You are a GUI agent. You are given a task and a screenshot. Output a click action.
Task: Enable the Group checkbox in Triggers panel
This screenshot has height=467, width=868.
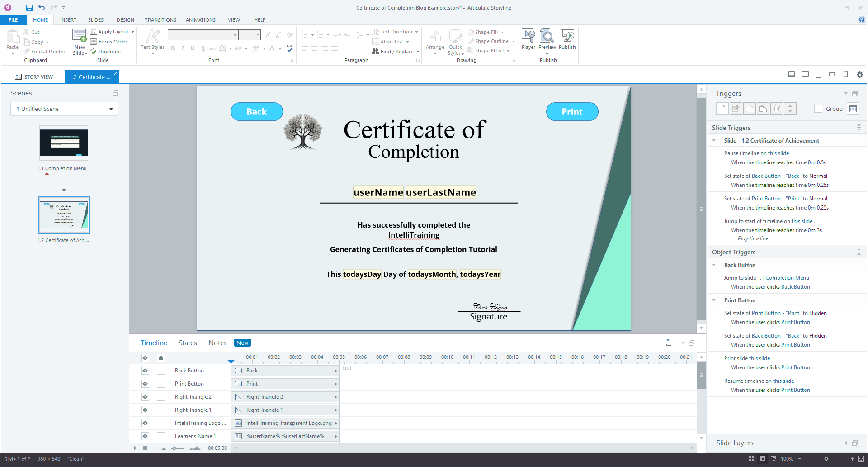click(818, 109)
